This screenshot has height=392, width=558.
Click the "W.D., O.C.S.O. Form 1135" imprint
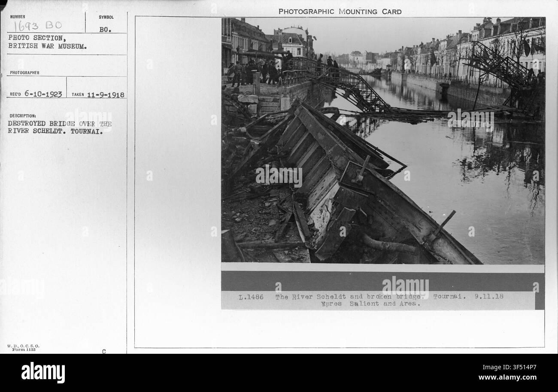[24, 348]
